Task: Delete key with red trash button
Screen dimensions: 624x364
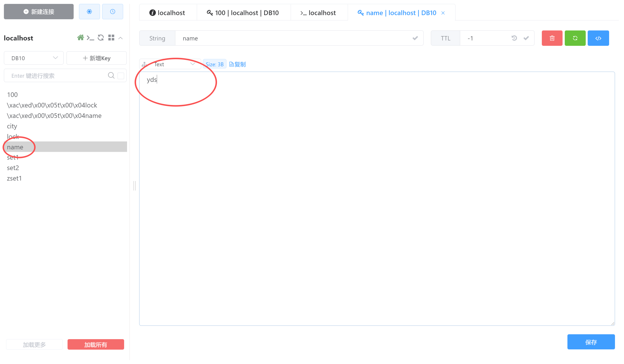Action: [x=553, y=38]
